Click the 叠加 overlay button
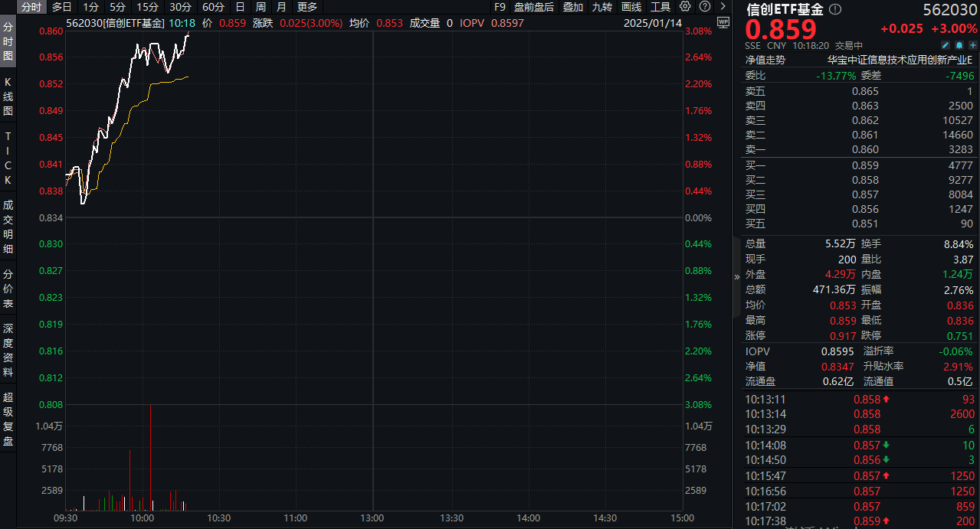This screenshot has height=529, width=980. point(572,7)
